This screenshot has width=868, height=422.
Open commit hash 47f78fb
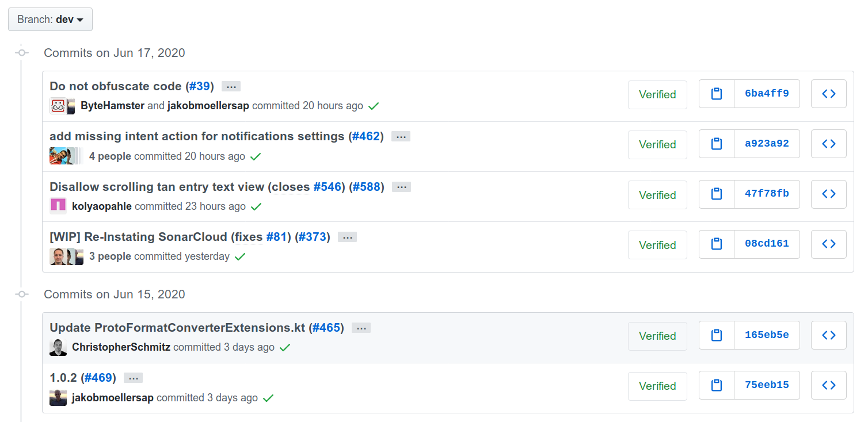point(767,194)
